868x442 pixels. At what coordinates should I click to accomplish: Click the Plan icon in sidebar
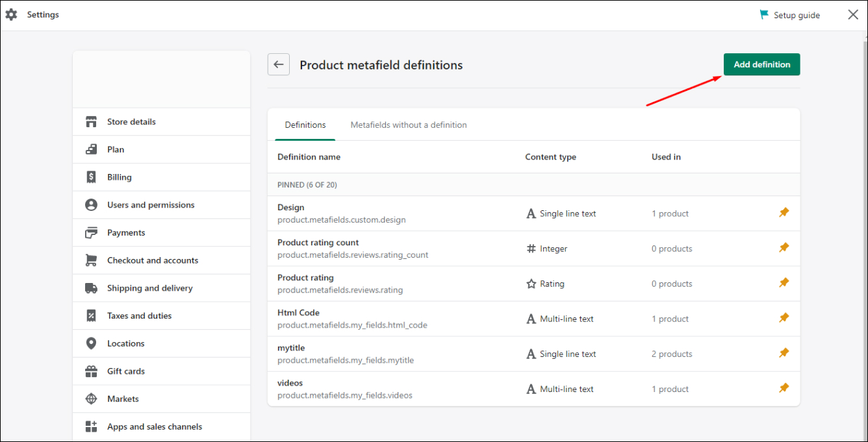click(92, 149)
